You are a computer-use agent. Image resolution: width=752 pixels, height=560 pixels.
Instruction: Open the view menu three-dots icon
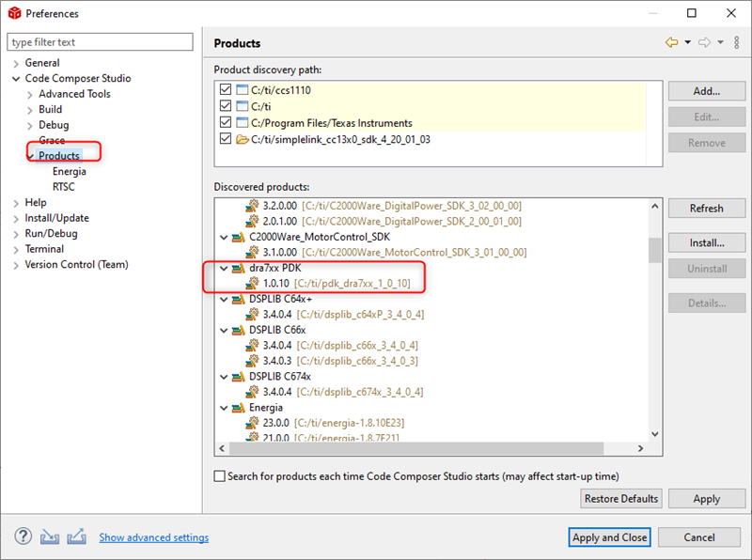[x=737, y=42]
